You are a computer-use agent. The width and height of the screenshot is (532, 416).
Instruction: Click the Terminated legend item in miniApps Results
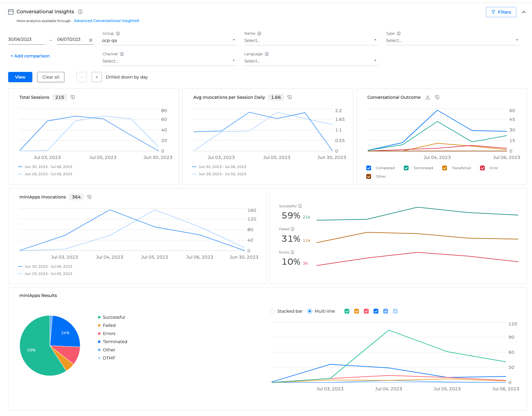pos(115,342)
